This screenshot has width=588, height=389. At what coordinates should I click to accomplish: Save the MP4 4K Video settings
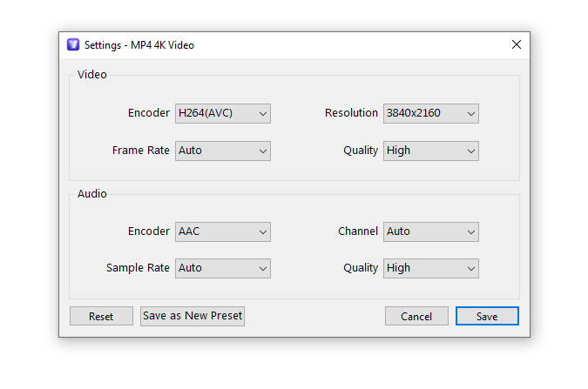pyautogui.click(x=487, y=316)
